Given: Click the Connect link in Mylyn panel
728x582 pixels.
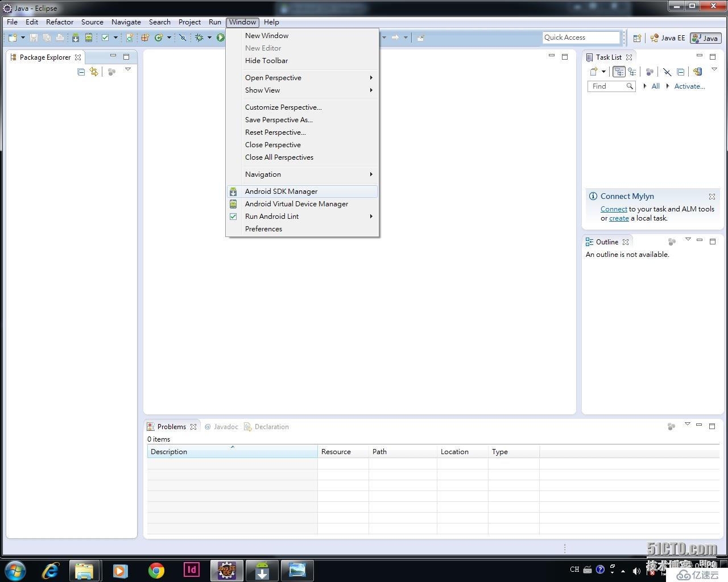Looking at the screenshot, I should (614, 209).
